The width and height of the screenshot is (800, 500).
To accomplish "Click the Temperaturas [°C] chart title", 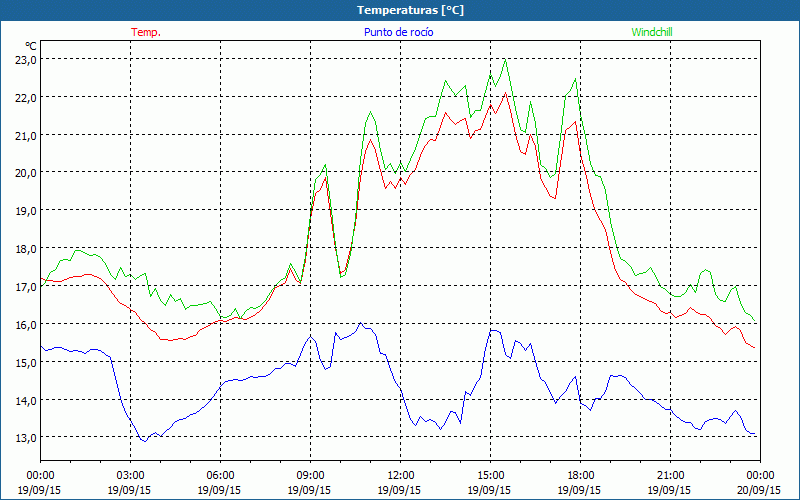I will tap(410, 10).
